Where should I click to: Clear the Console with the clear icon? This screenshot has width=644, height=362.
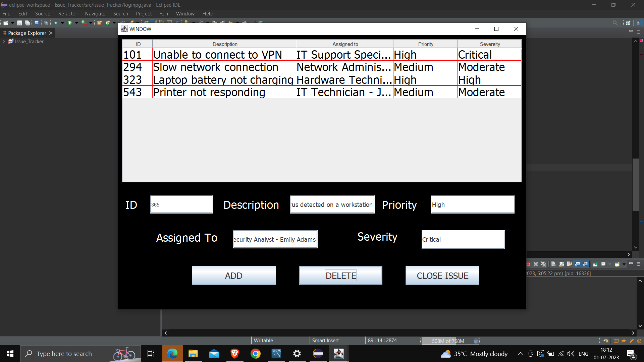click(553, 264)
